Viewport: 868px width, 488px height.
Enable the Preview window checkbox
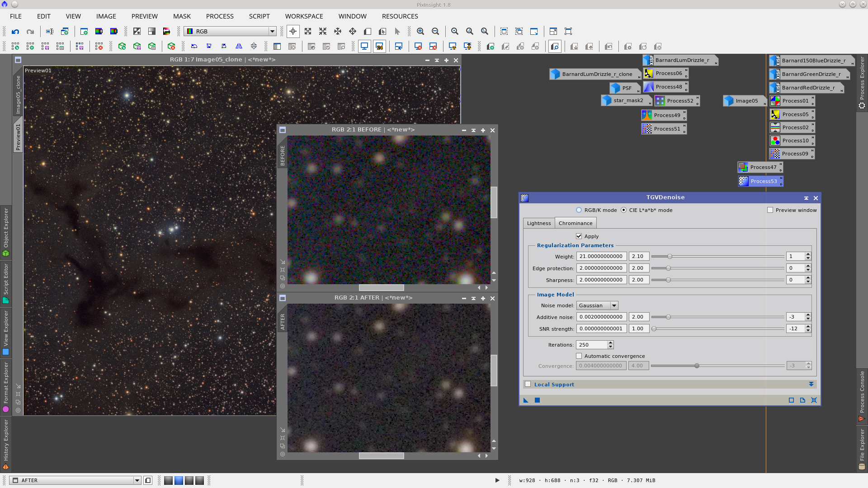coord(770,210)
